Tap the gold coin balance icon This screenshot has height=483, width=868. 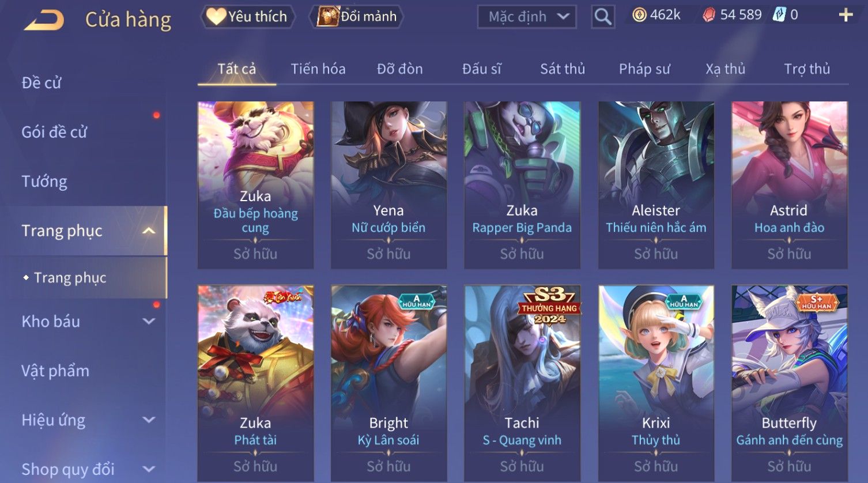pos(639,16)
